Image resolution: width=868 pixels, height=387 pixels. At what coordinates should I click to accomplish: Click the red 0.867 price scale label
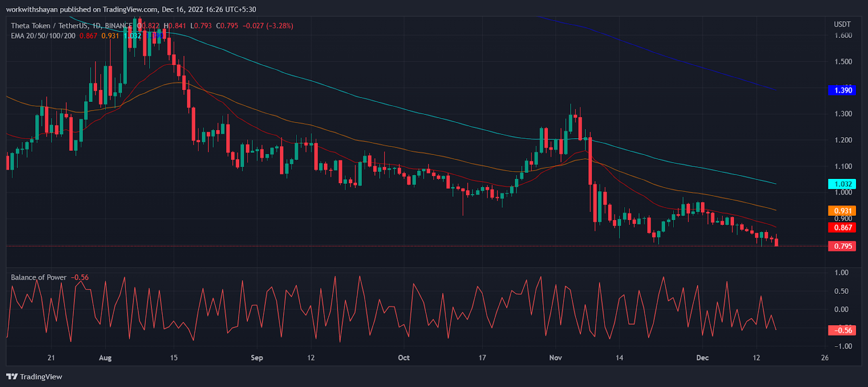[843, 228]
